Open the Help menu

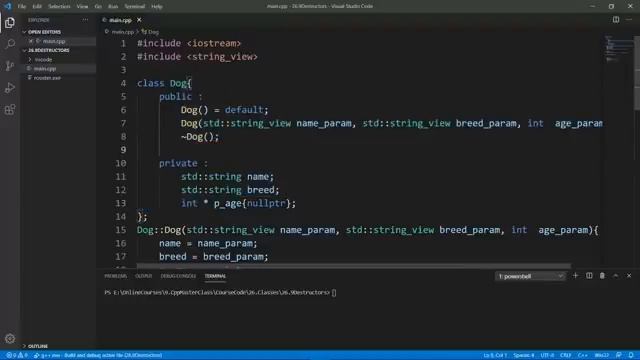click(x=156, y=7)
